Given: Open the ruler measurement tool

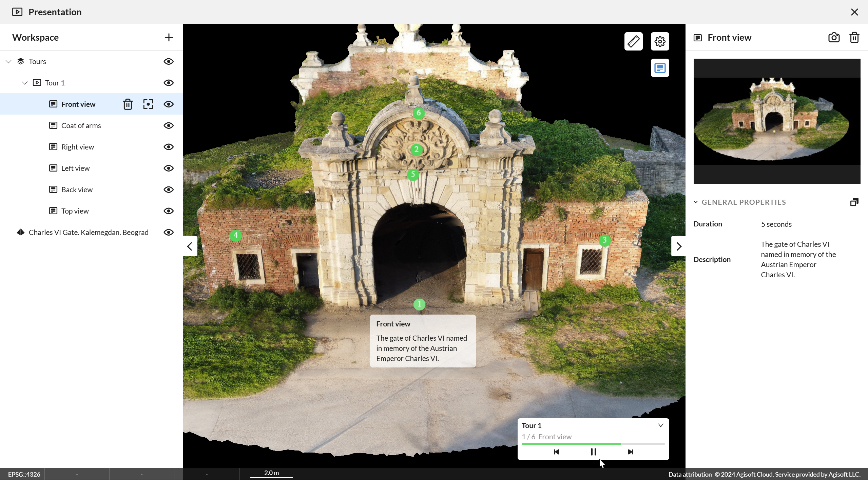Looking at the screenshot, I should [x=633, y=41].
